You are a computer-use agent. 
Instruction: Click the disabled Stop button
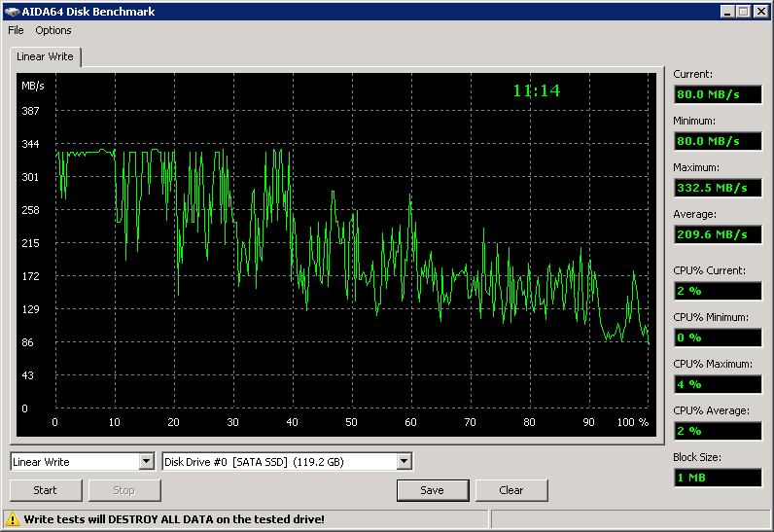(x=124, y=490)
